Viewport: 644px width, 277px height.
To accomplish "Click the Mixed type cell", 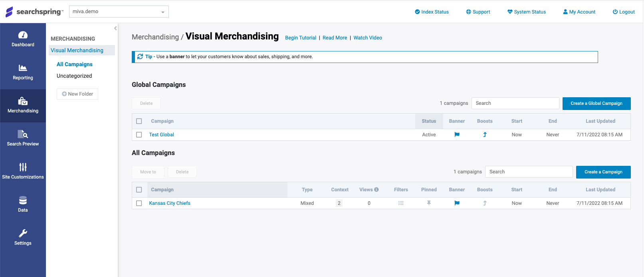I will click(x=307, y=203).
